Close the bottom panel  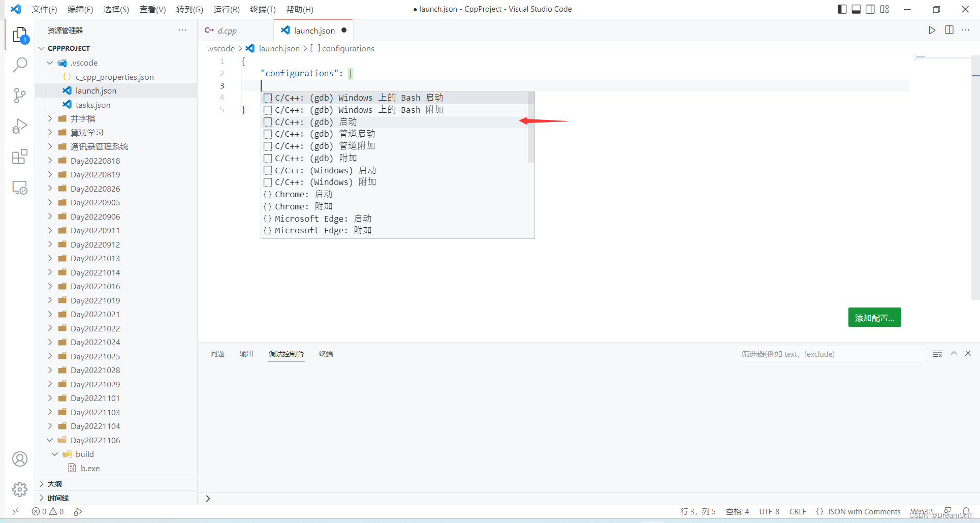tap(968, 353)
